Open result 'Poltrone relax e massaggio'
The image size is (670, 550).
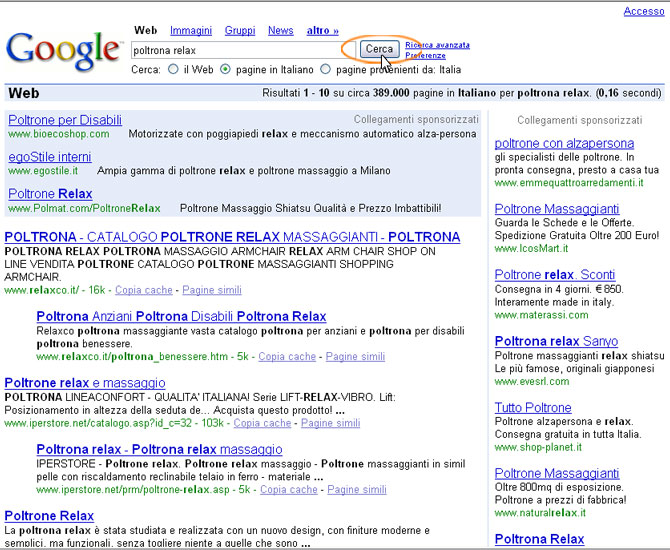[85, 383]
